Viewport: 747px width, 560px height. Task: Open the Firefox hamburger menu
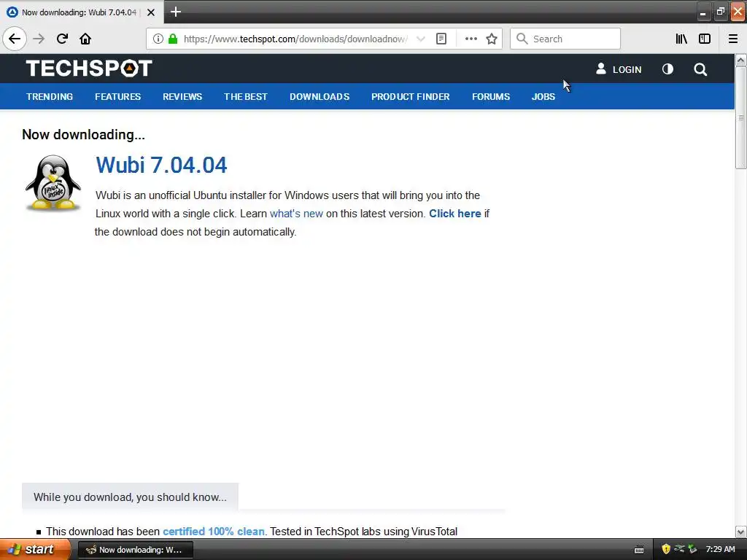click(x=733, y=39)
